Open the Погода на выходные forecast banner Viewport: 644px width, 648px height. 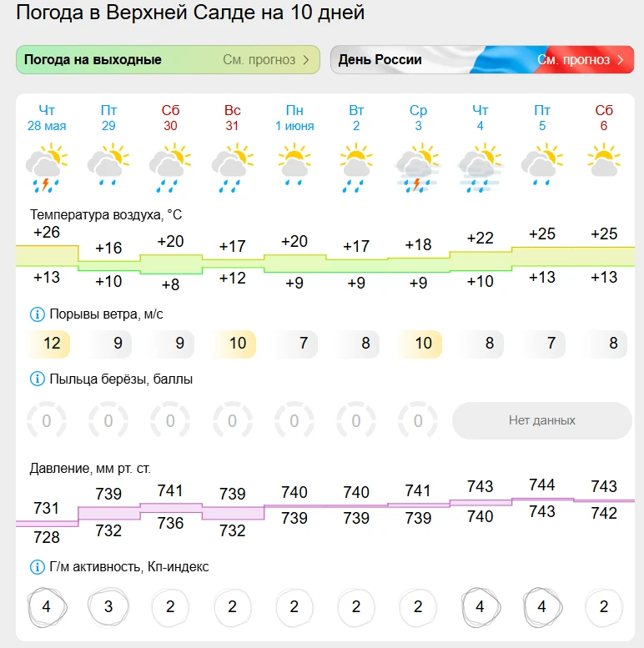(168, 59)
